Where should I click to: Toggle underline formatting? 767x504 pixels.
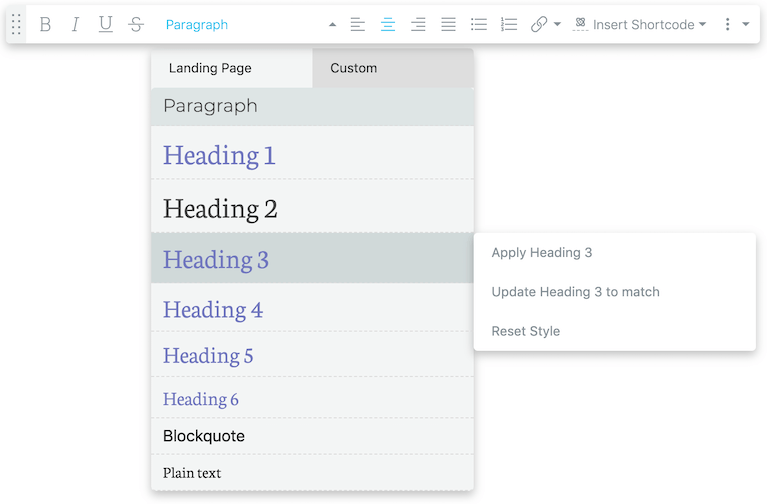point(106,24)
